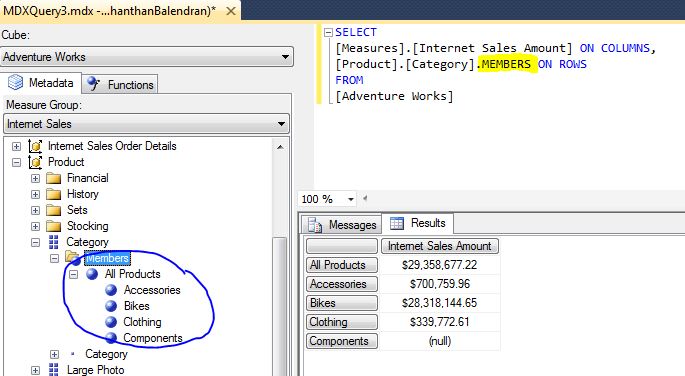Select Components in the metadata tree
The image size is (685, 376).
[x=152, y=338]
